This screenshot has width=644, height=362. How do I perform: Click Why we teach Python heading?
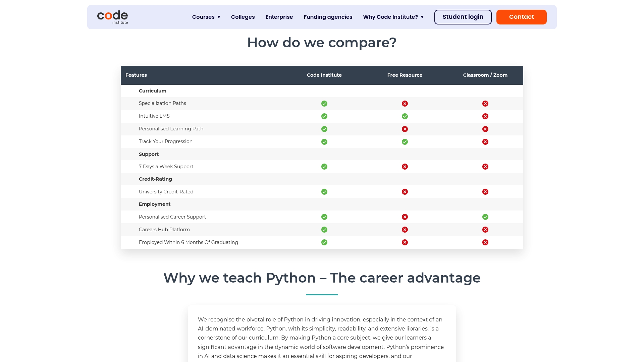pyautogui.click(x=322, y=278)
